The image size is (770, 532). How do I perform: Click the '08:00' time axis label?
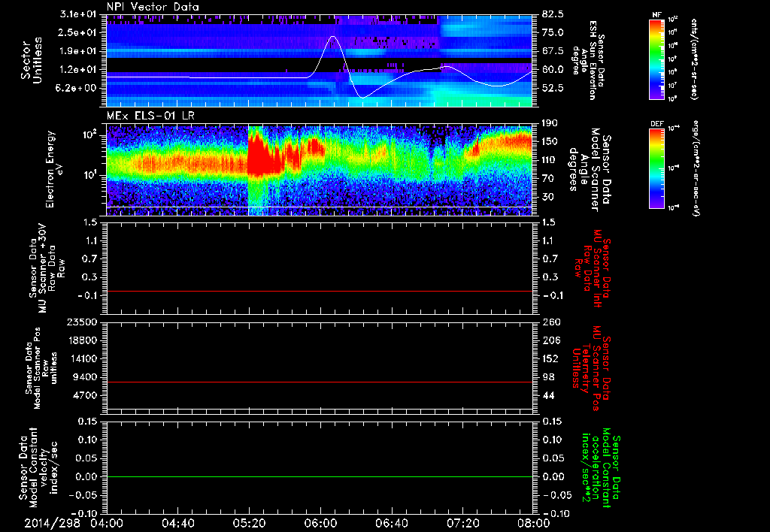(534, 523)
